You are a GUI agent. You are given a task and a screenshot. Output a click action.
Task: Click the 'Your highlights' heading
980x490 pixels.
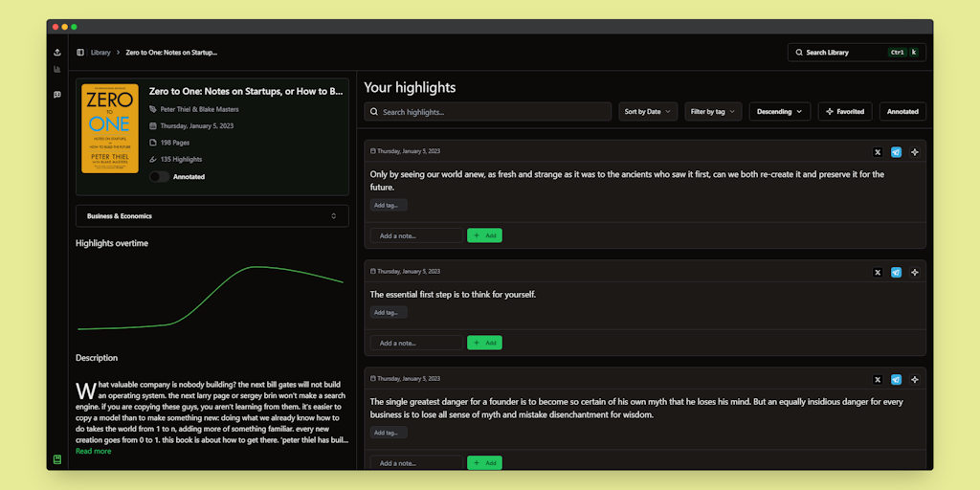tap(410, 87)
